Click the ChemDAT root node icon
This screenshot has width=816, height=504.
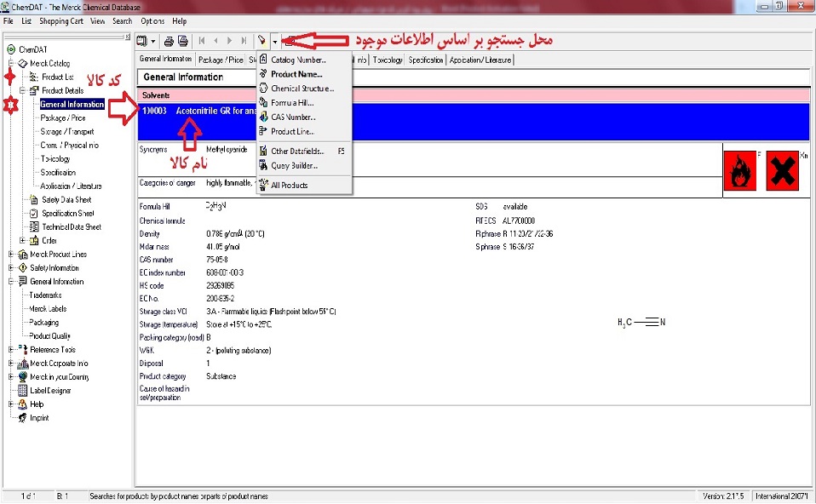tap(11, 49)
